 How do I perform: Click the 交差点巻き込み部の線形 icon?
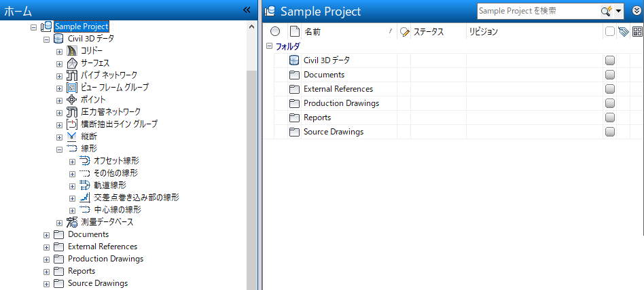pyautogui.click(x=85, y=198)
